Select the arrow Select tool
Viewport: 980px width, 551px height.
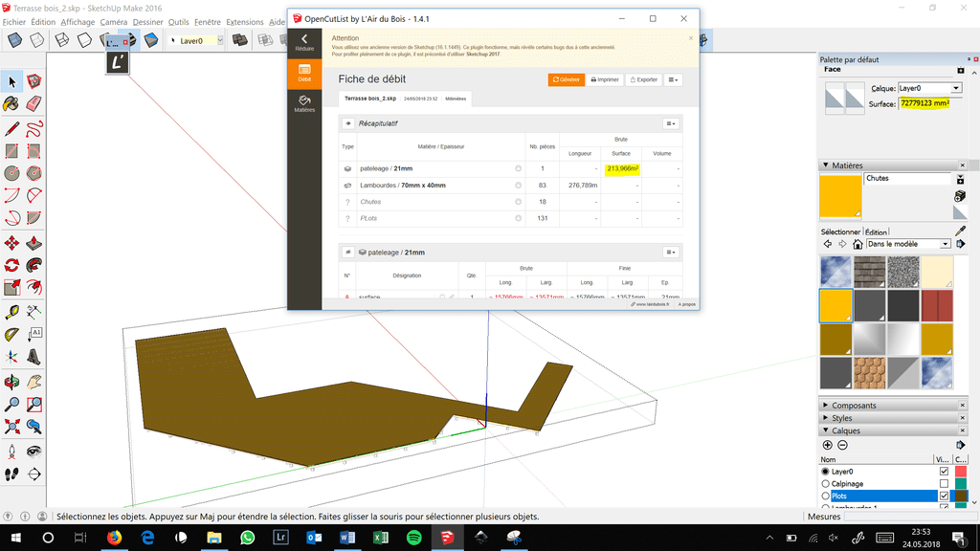click(x=11, y=81)
